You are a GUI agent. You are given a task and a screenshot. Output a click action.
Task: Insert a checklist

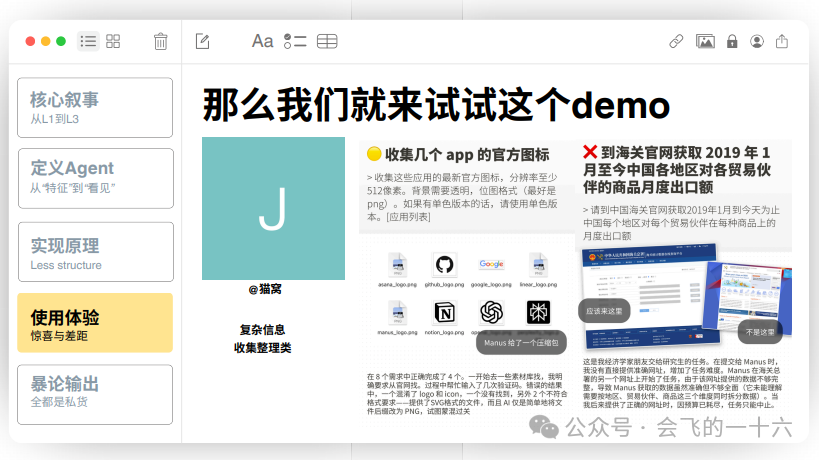pyautogui.click(x=295, y=41)
